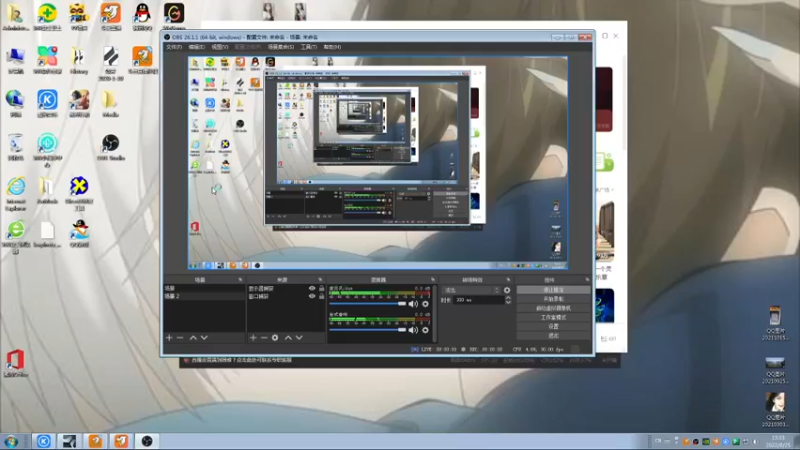Open the red Office icon on desktop
This screenshot has width=800, height=450.
(15, 364)
